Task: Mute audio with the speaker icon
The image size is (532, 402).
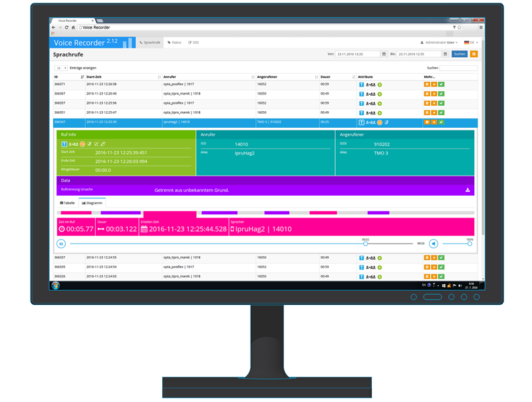Action: (x=433, y=244)
